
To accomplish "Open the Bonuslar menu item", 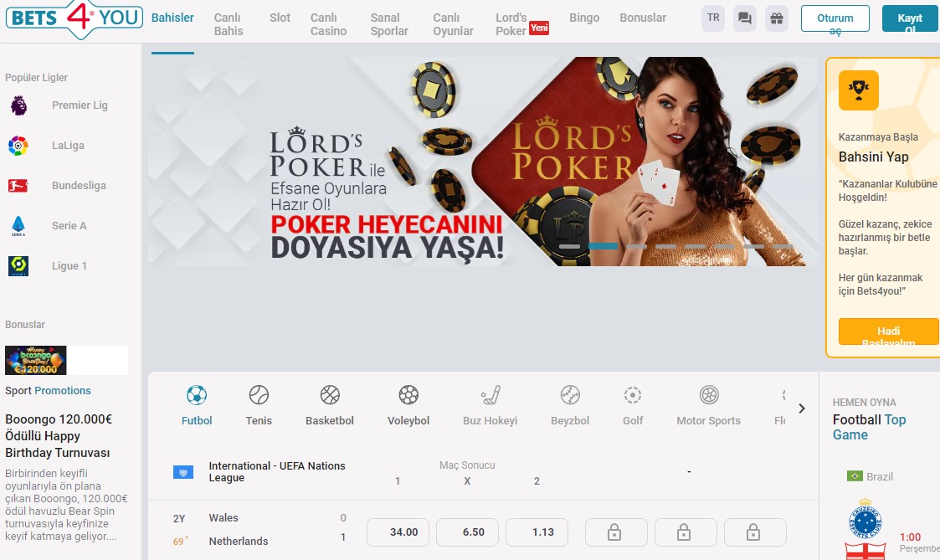I will 643,18.
